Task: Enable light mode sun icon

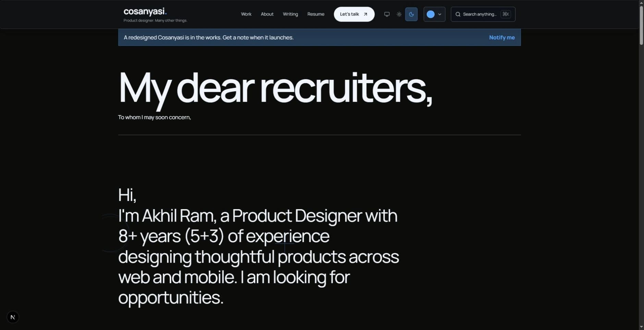Action: pos(399,14)
